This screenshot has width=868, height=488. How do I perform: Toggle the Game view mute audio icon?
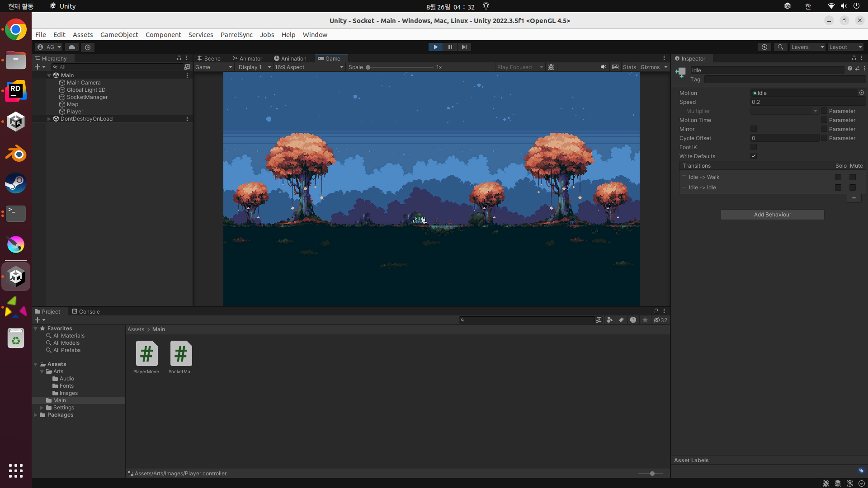(604, 67)
